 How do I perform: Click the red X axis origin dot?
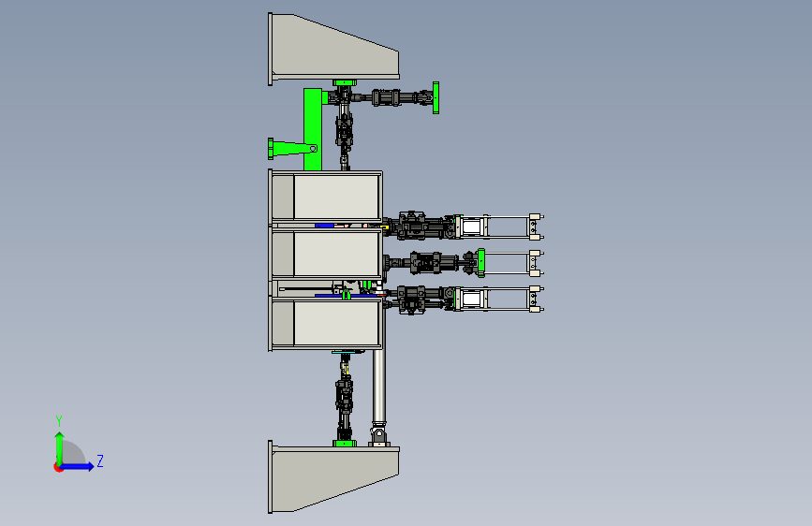coord(58,467)
